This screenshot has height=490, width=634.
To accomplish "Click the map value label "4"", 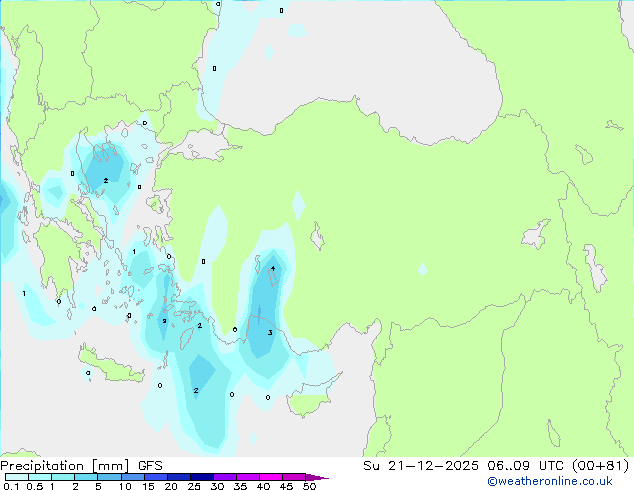I will click(273, 268).
